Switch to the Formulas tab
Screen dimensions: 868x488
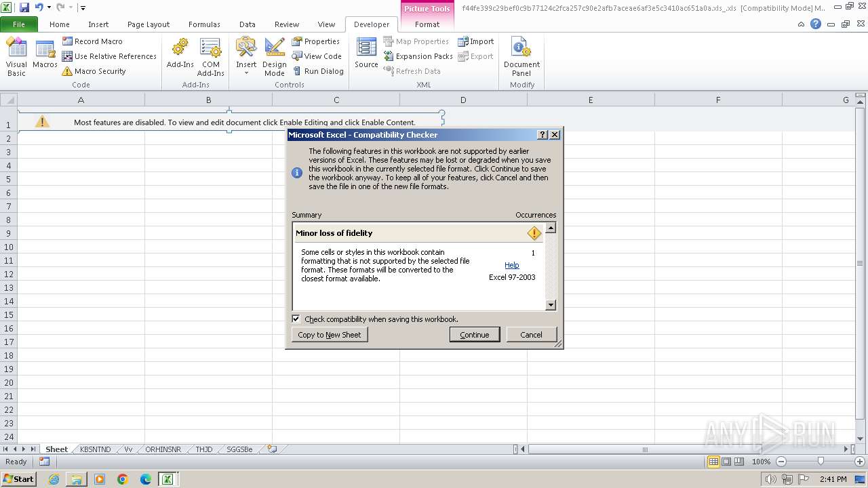[x=204, y=24]
